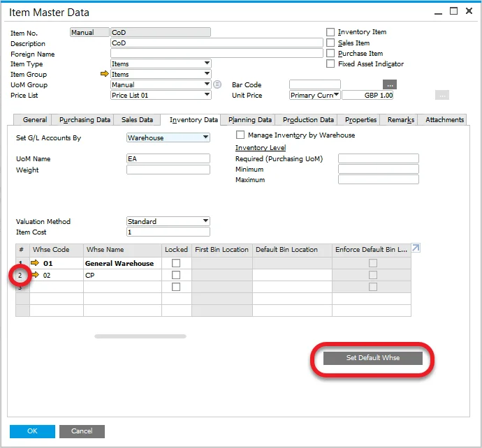The width and height of the screenshot is (482, 448).
Task: Open warehouse 01 link arrow
Action: coord(36,264)
